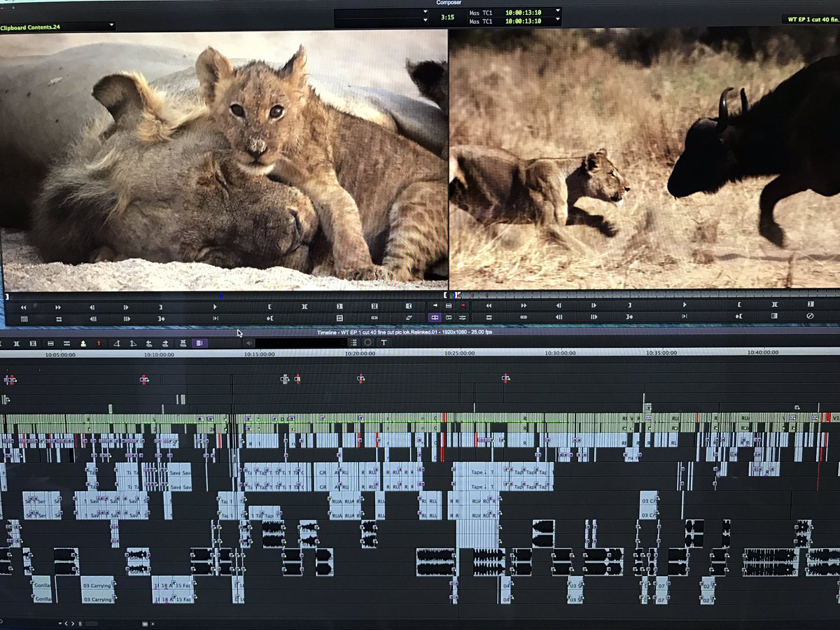Toggle the link button under the record monitor
Screen dimensions: 840x630
524,316
